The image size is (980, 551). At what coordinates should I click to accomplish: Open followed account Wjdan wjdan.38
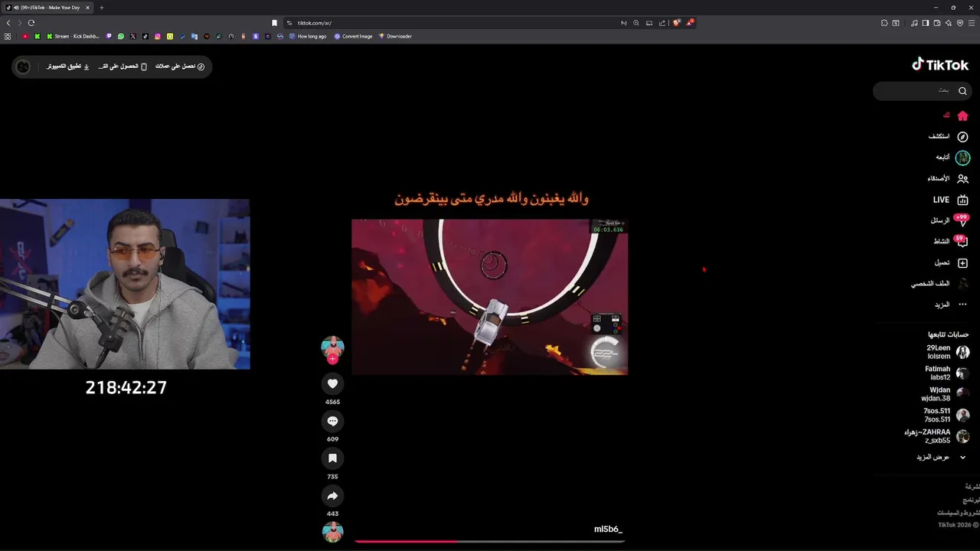(x=945, y=394)
